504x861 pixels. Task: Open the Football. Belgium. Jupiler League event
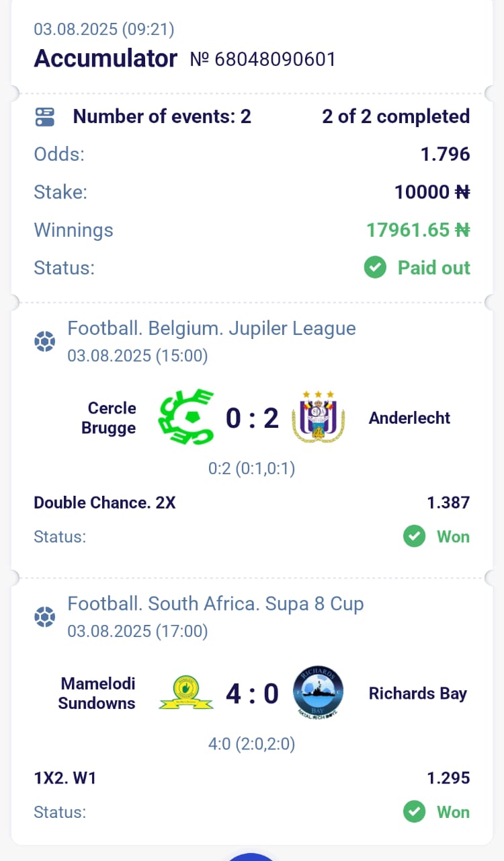point(212,328)
